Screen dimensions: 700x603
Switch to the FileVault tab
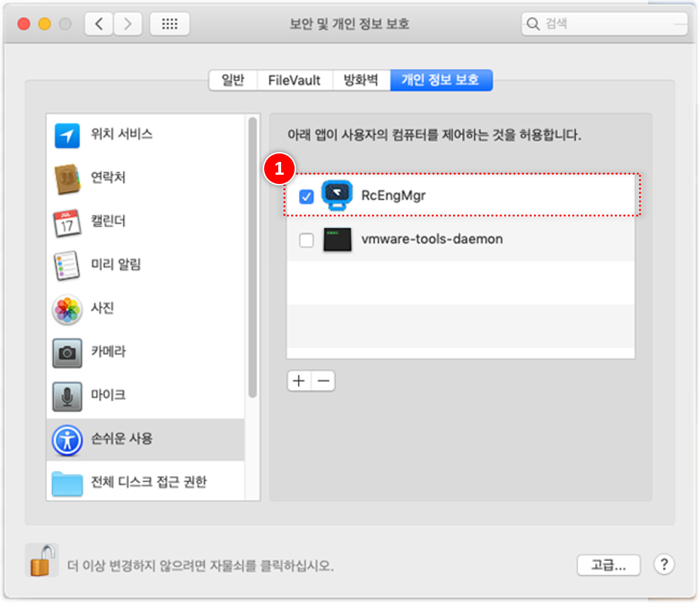[294, 80]
